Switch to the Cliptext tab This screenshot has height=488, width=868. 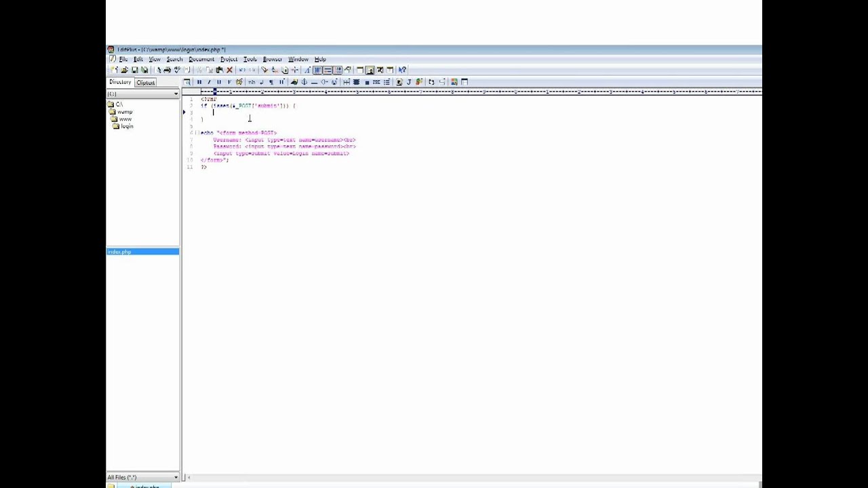[x=146, y=83]
